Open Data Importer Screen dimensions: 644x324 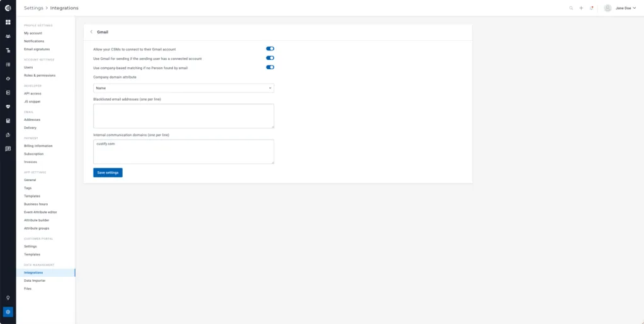pyautogui.click(x=35, y=281)
